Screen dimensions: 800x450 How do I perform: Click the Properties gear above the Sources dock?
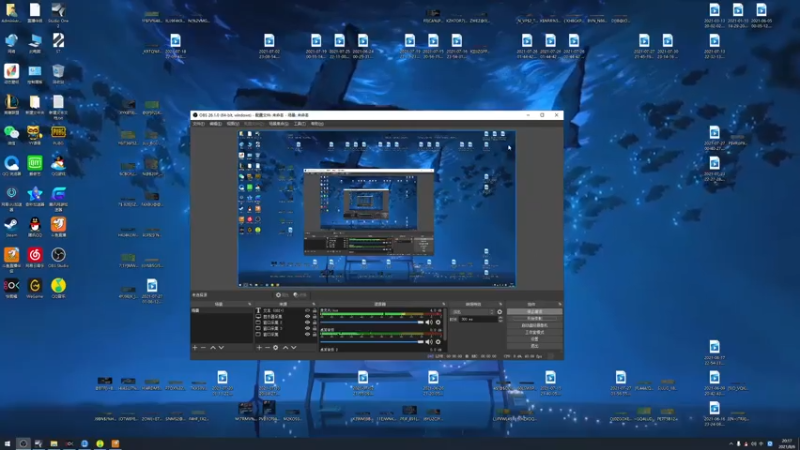click(281, 295)
